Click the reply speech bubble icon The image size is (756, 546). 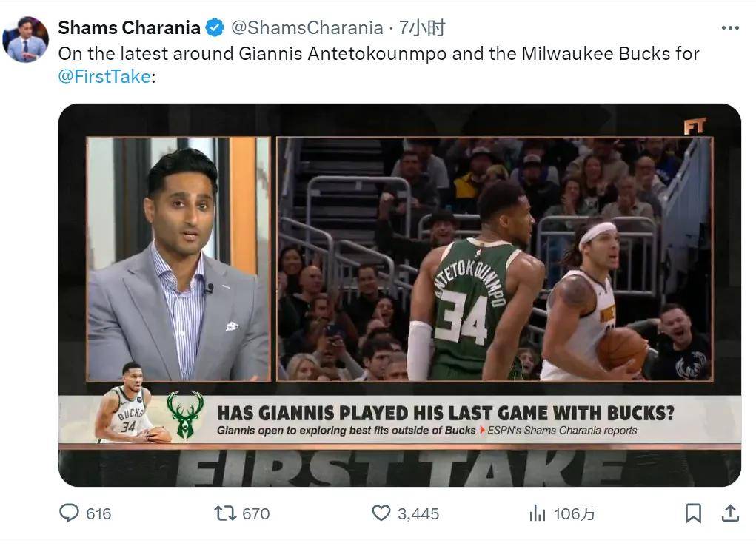69,513
